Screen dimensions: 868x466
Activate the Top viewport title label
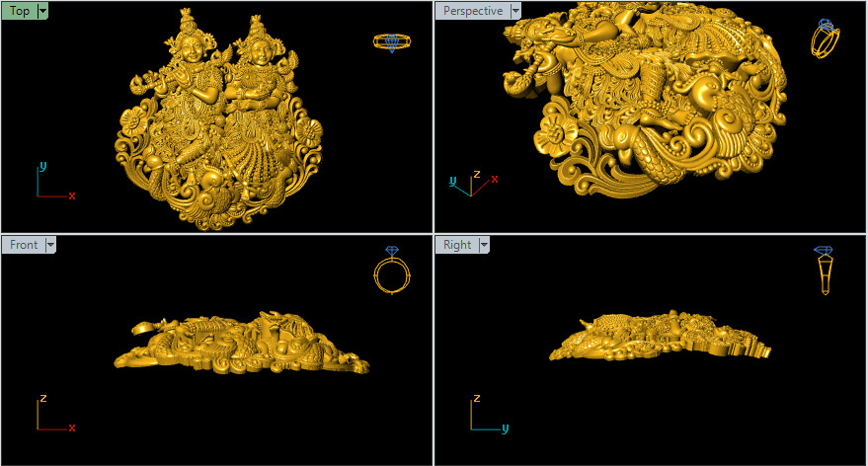(x=20, y=11)
